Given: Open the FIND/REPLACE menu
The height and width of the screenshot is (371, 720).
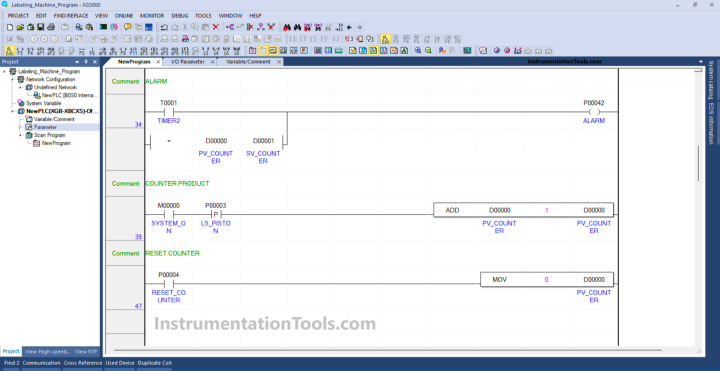Looking at the screenshot, I should pyautogui.click(x=71, y=16).
